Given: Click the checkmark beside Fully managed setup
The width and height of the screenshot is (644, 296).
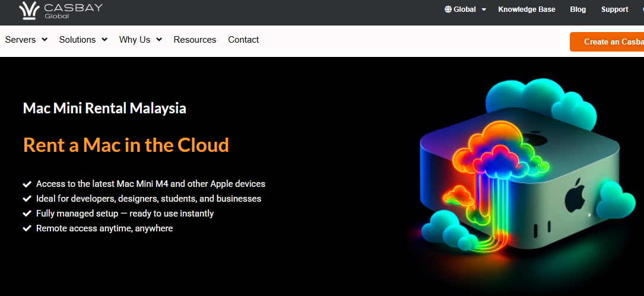Looking at the screenshot, I should tap(27, 214).
